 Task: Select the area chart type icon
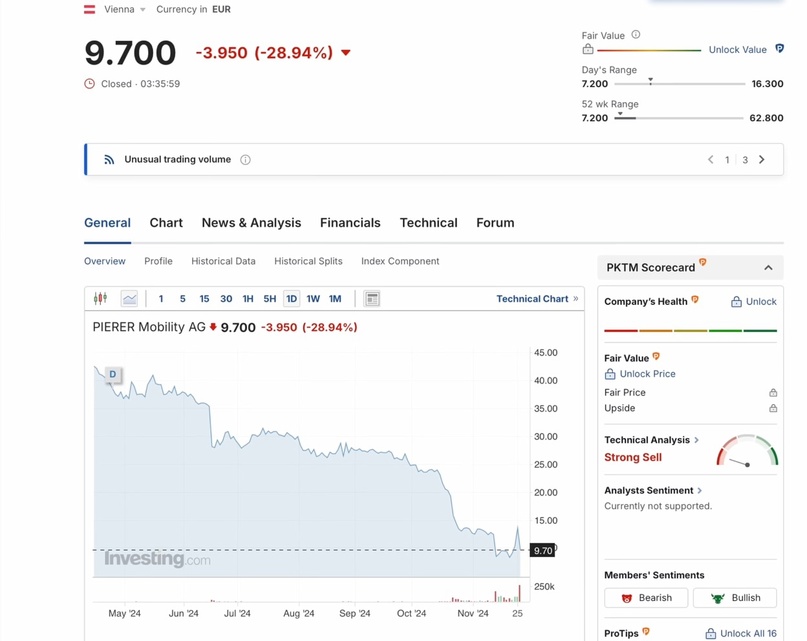point(129,299)
